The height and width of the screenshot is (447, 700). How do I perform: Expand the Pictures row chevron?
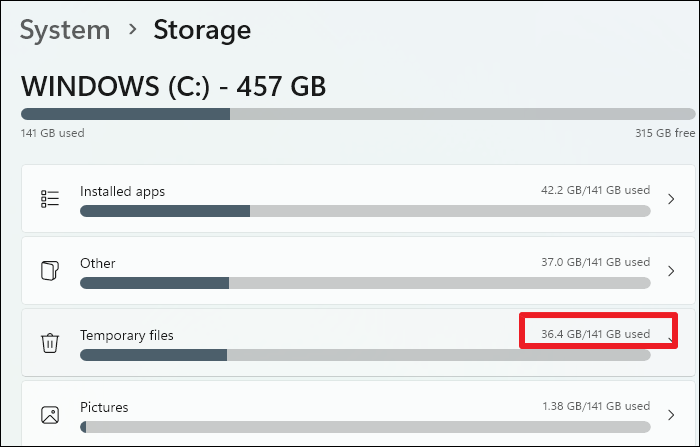click(671, 414)
